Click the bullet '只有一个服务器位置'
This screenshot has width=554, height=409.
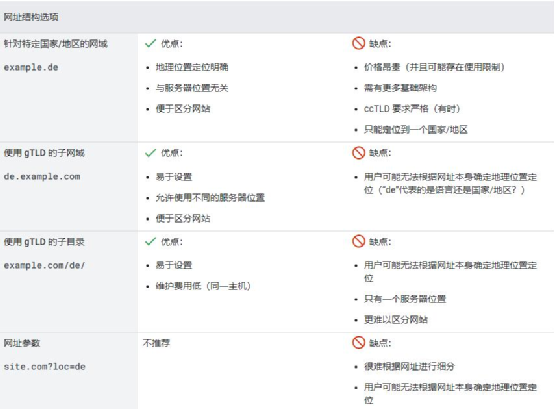point(405,299)
